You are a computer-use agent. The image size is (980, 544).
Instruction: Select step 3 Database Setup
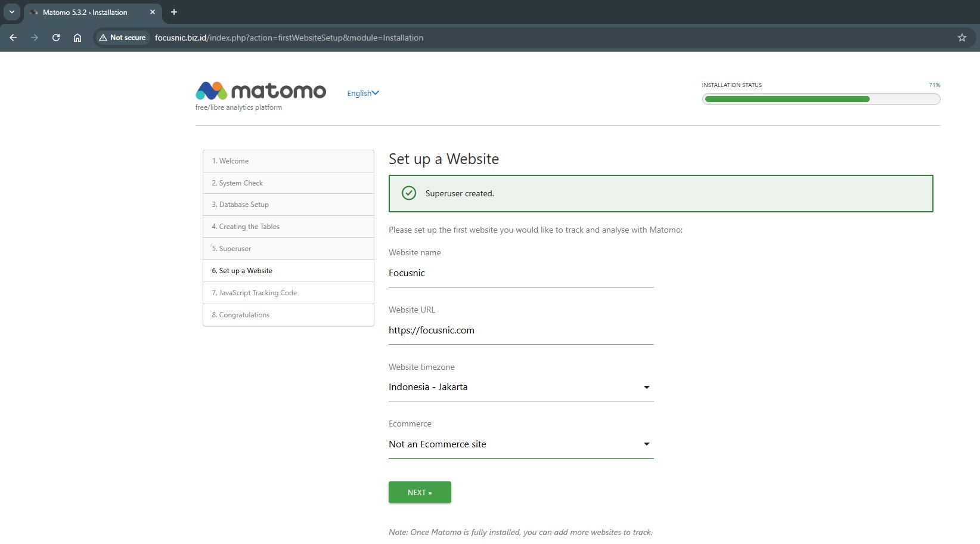240,205
